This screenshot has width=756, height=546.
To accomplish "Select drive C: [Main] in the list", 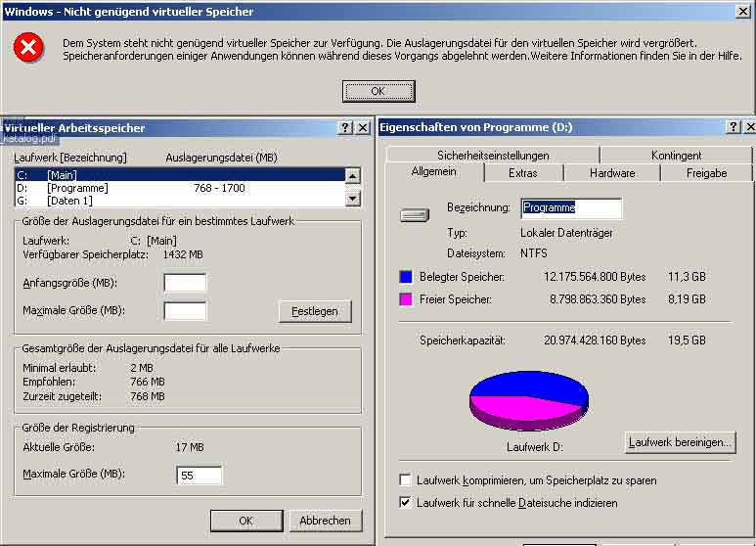I will (x=180, y=174).
